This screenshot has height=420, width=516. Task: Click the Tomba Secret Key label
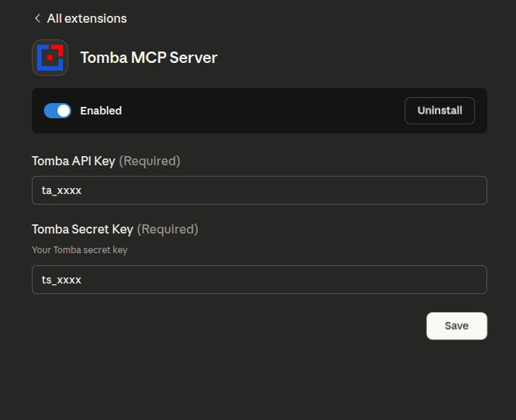coord(83,230)
